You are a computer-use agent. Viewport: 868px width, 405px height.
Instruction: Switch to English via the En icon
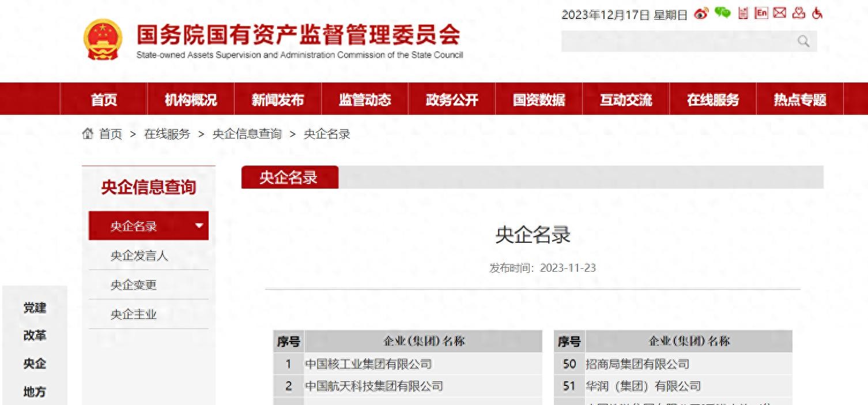(761, 13)
